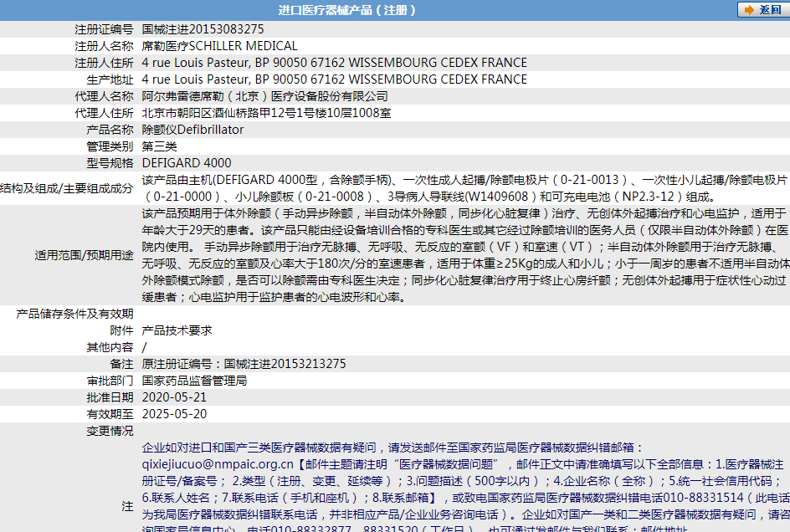Select approval date 2020-05-21
790x532 pixels.
pyautogui.click(x=174, y=397)
